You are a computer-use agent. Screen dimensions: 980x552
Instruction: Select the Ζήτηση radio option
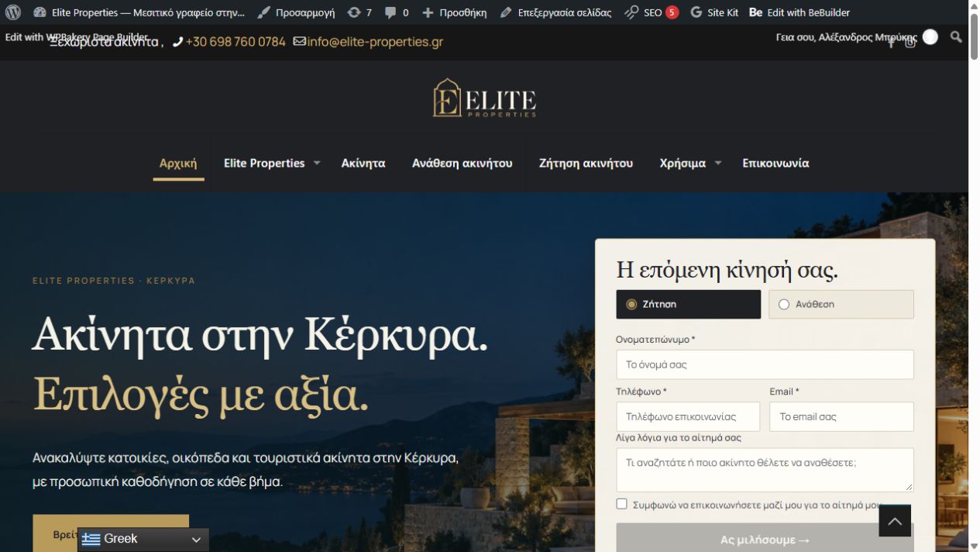689,305
